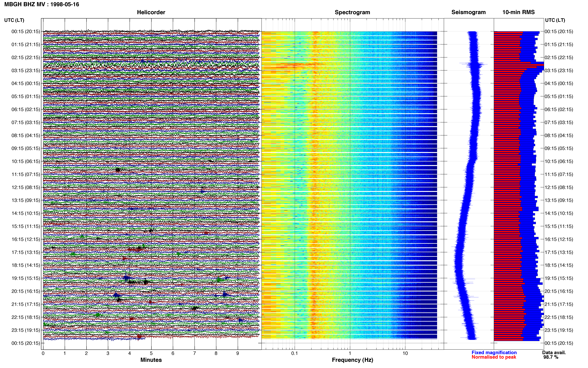The width and height of the screenshot is (588, 368).
Task: Click the left time label '10:15 (06:15)'
Action: coord(26,161)
